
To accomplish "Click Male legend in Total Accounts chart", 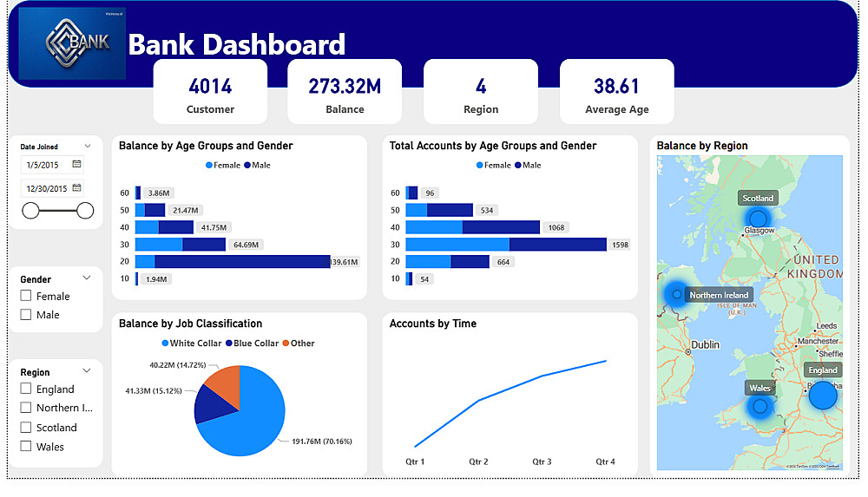I will 528,165.
